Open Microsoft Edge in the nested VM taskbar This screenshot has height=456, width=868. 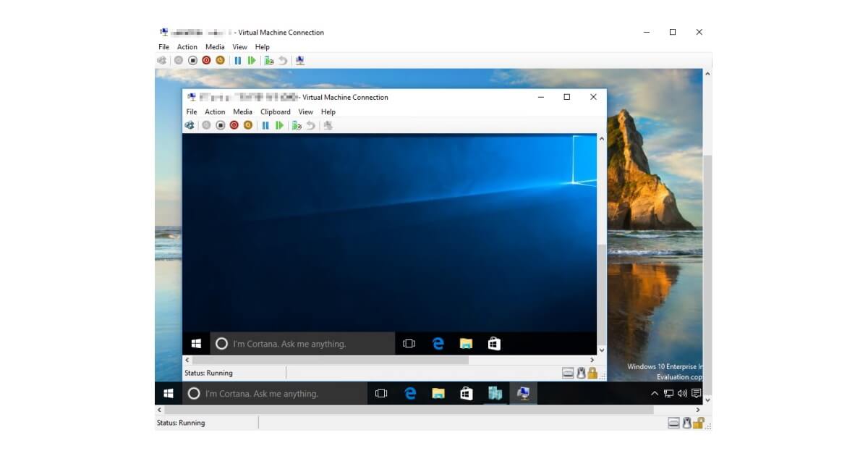pyautogui.click(x=438, y=344)
